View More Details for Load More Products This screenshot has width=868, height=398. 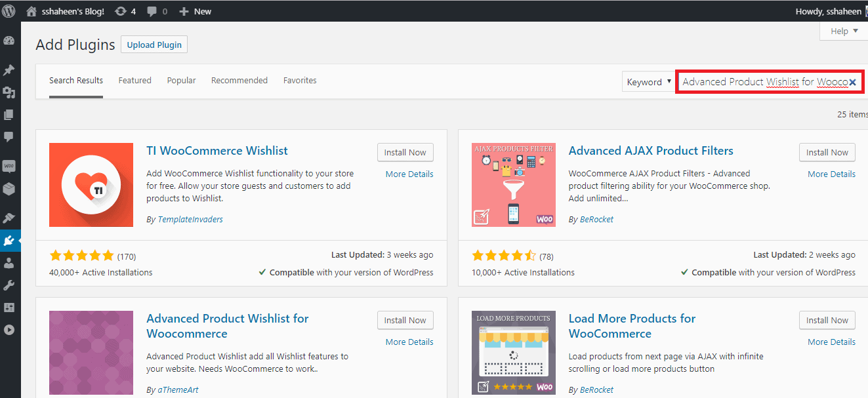click(832, 342)
